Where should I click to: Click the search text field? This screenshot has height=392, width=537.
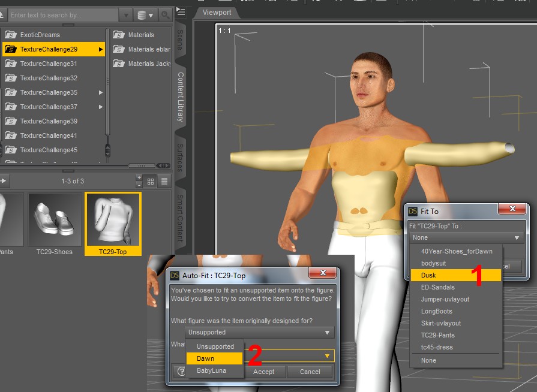pyautogui.click(x=64, y=15)
